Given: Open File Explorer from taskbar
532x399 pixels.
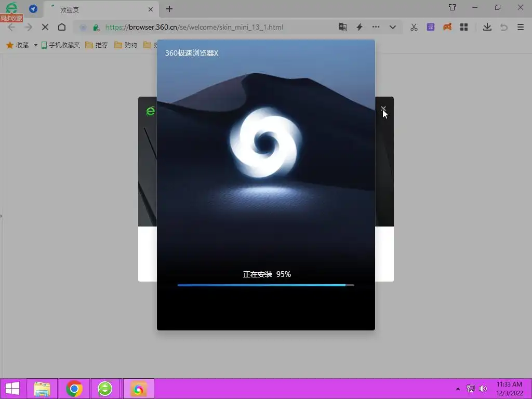Looking at the screenshot, I should [x=42, y=389].
